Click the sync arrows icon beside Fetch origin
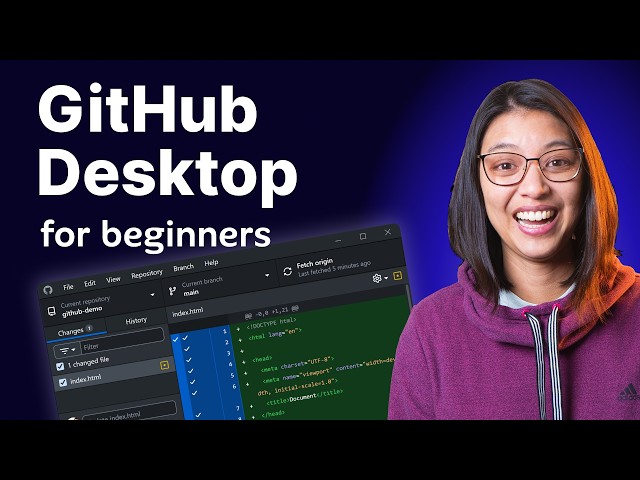Image resolution: width=640 pixels, height=480 pixels. pos(287,271)
